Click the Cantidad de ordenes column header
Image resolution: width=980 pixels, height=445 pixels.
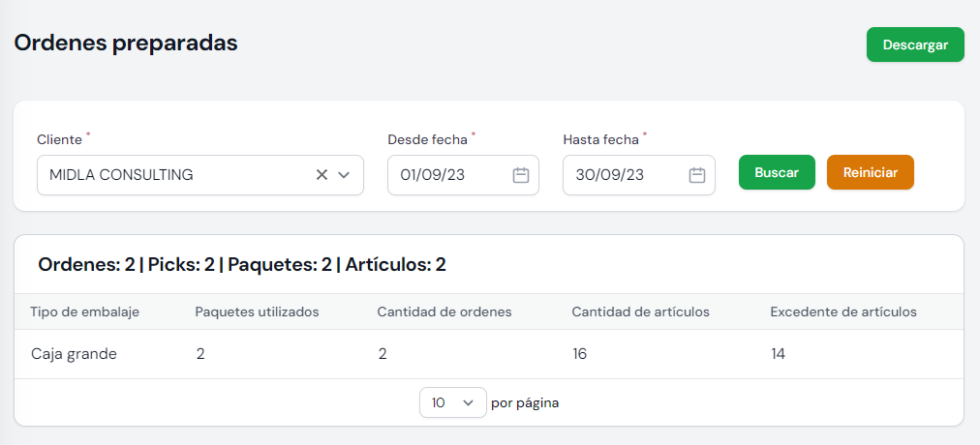click(444, 311)
